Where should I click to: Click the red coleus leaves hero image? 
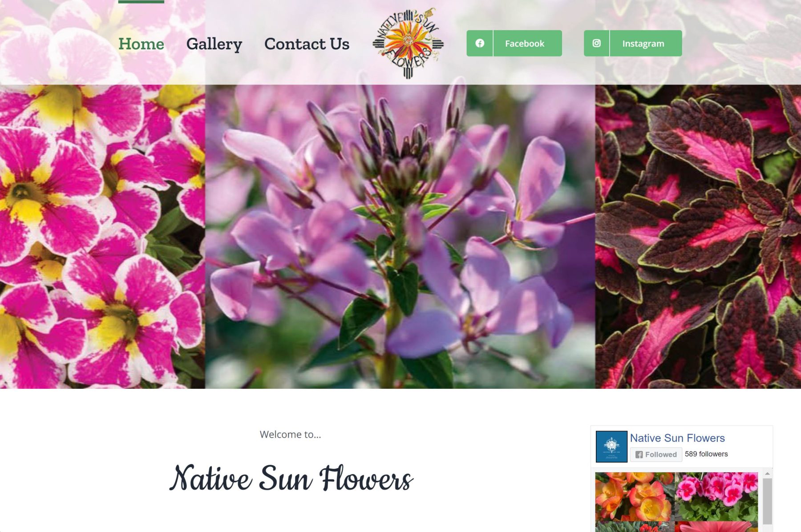click(x=698, y=237)
